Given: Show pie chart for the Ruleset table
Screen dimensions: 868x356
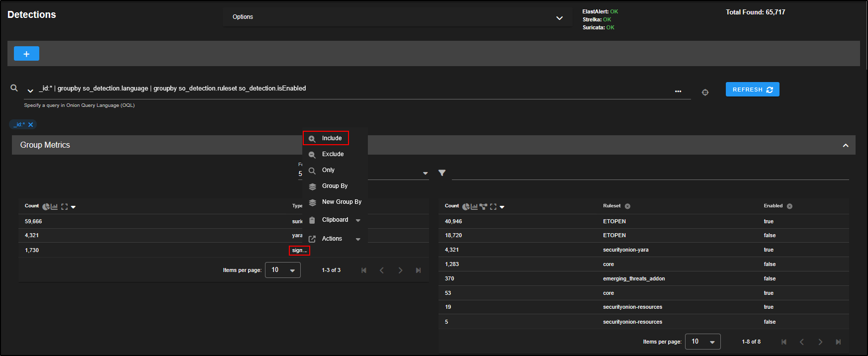Looking at the screenshot, I should pyautogui.click(x=465, y=207).
